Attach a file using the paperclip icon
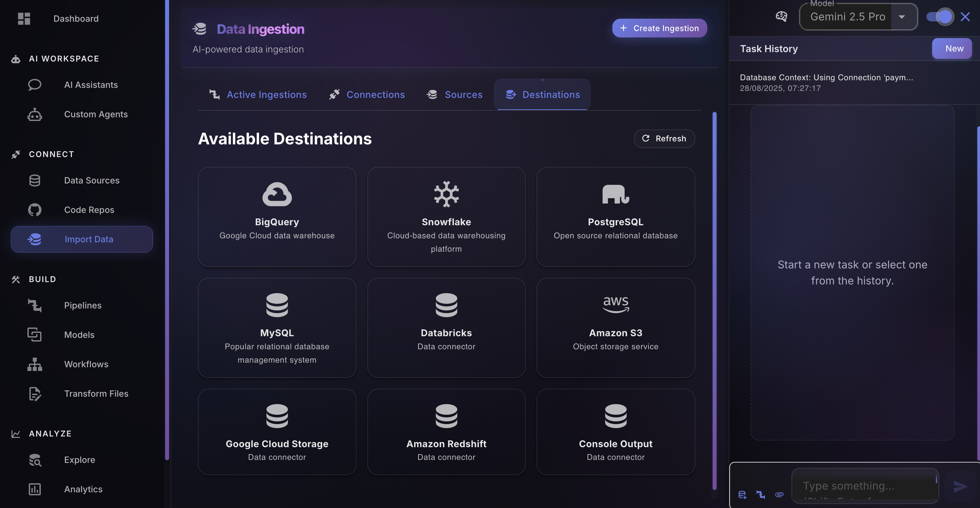Screen dimensions: 980x508 pyautogui.click(x=779, y=495)
